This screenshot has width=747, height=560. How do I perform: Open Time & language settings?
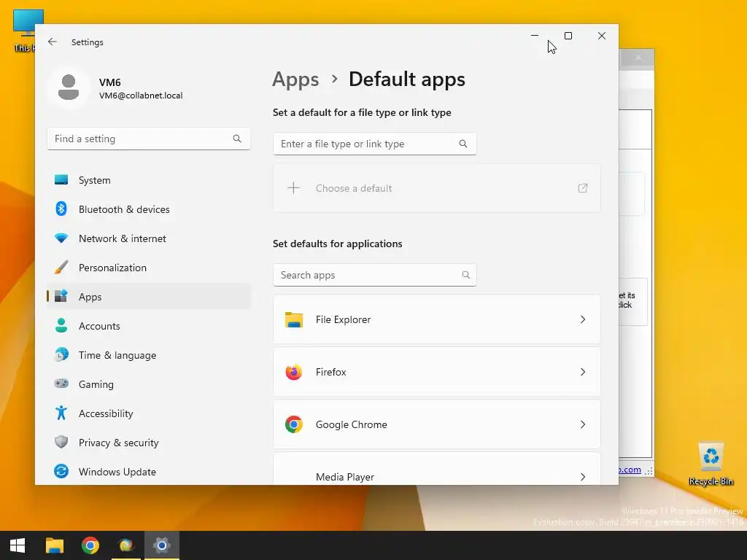[x=149, y=355]
